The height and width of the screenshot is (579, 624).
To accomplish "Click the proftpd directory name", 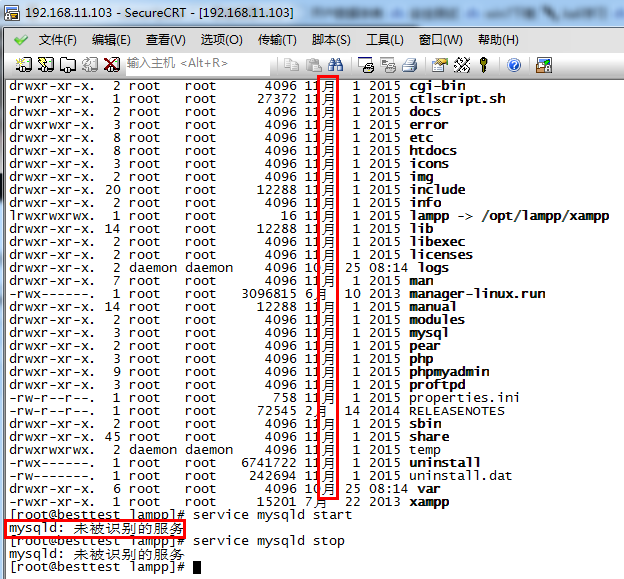I will click(x=437, y=385).
